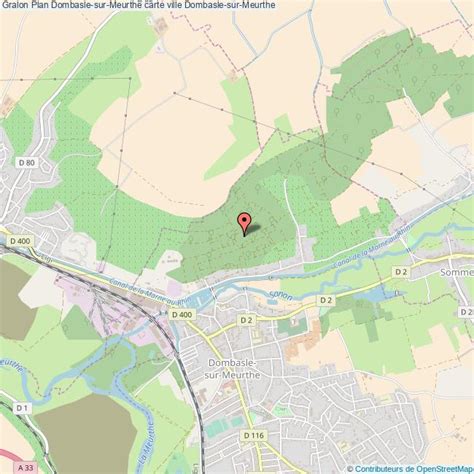Select the A 33 motorway shield

click(26, 468)
